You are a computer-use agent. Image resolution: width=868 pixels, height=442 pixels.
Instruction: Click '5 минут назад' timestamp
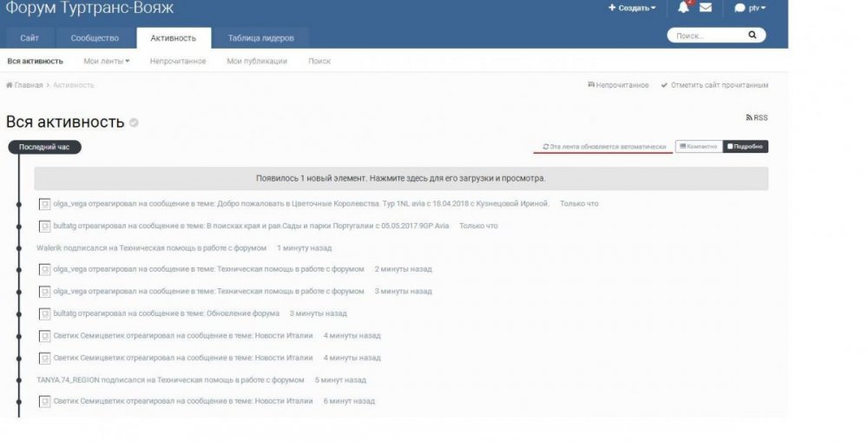[x=340, y=380]
